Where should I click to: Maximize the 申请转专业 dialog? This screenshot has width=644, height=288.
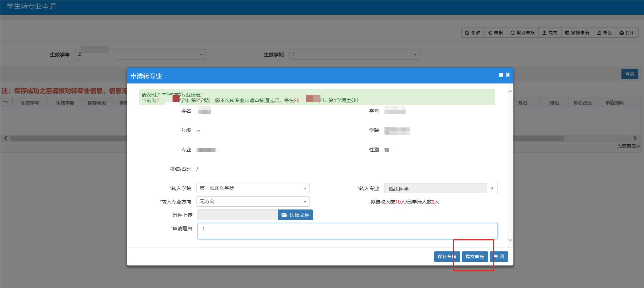pos(501,75)
